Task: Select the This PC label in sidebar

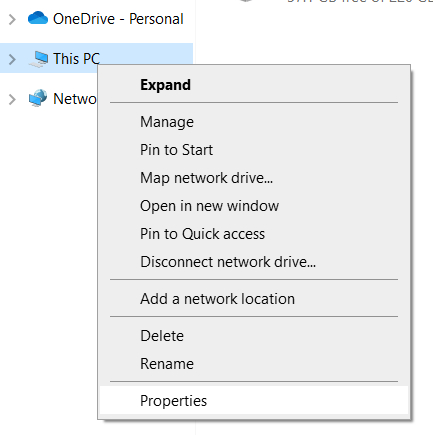Action: pos(76,59)
